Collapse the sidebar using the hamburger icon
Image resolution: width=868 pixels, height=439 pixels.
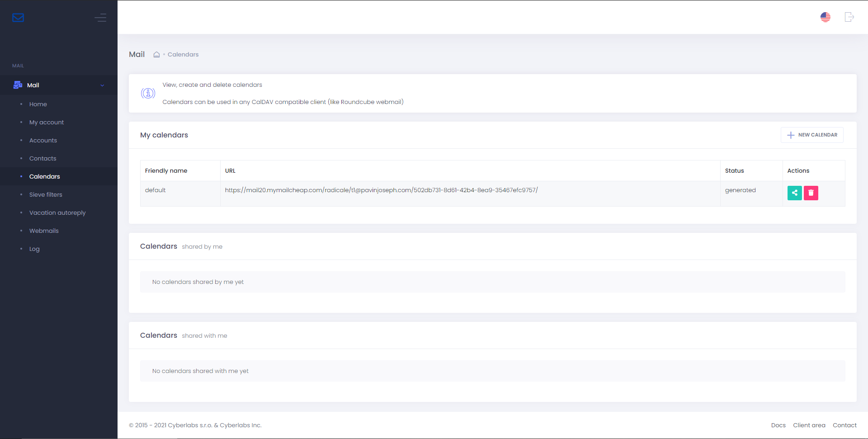[x=100, y=18]
